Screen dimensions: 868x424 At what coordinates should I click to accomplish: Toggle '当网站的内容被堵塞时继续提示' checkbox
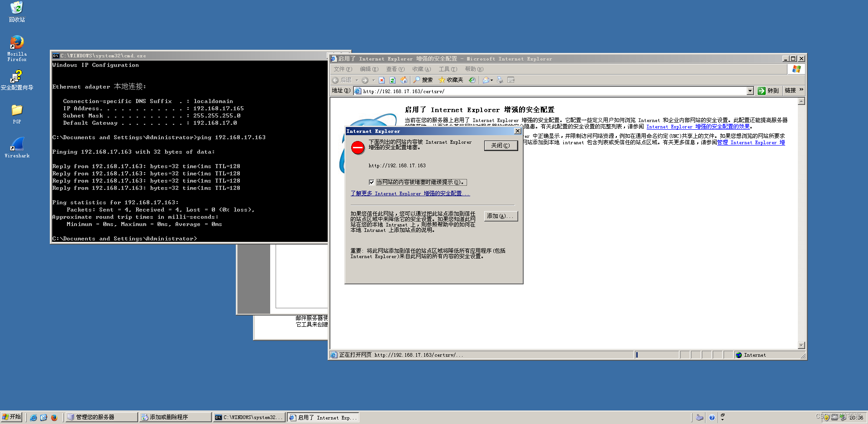tap(372, 182)
